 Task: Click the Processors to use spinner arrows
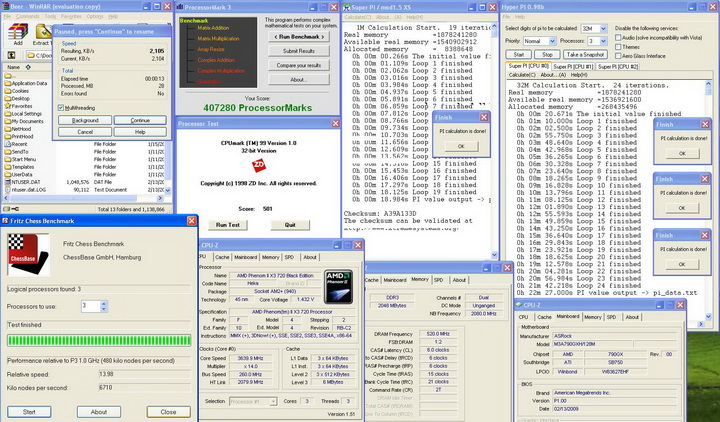[104, 306]
